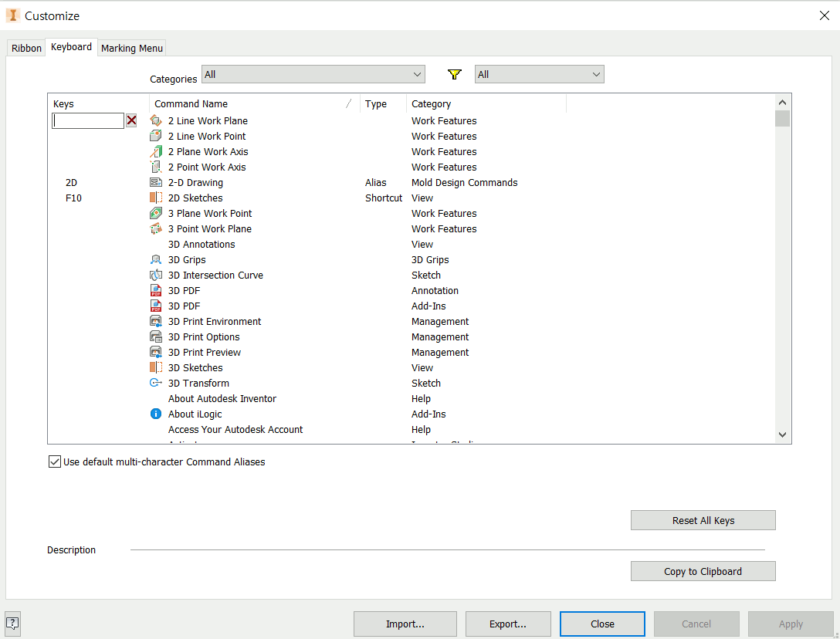The height and width of the screenshot is (639, 840).
Task: Click the 2 Line Work Plane icon
Action: [x=155, y=120]
